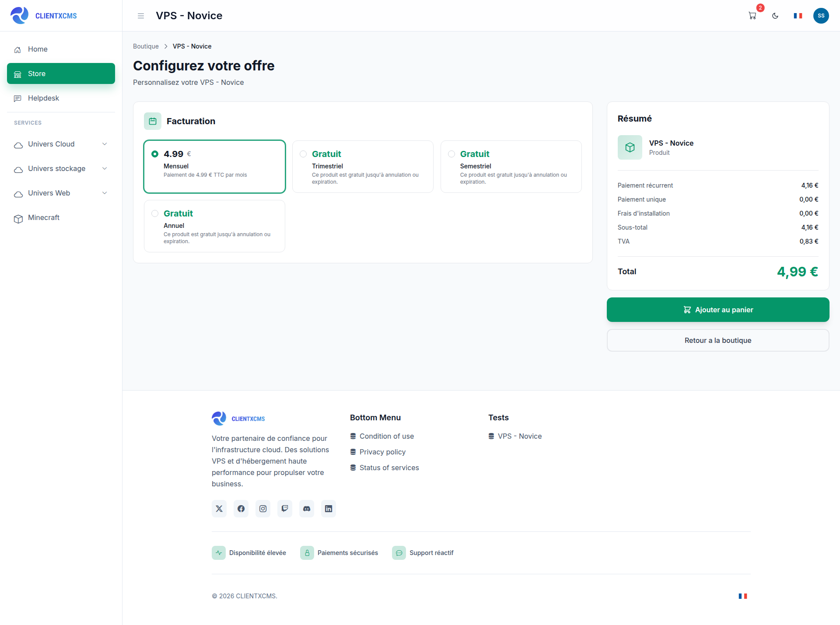This screenshot has width=840, height=625.
Task: Select the Mensuel 4.99 € billing option
Action: point(214,167)
